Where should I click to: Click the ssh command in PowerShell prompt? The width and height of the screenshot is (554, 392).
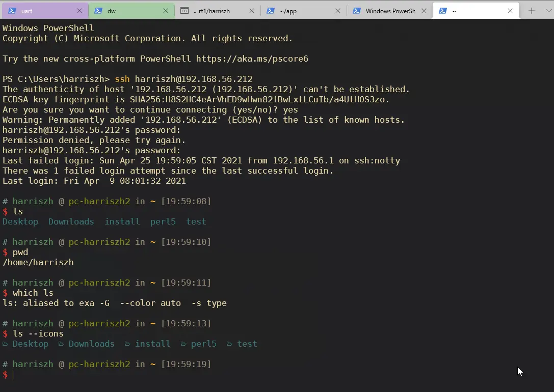(x=122, y=79)
